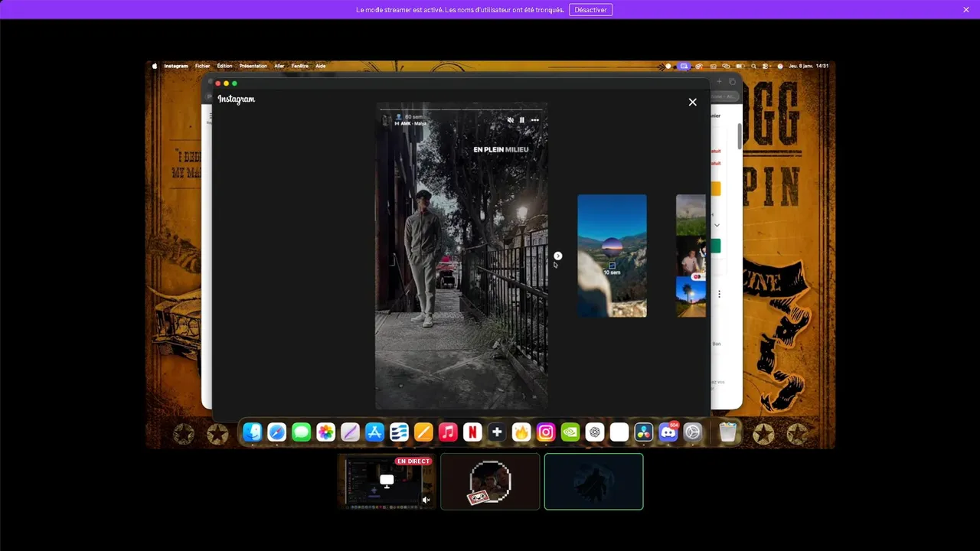Click the date and time in menu bar
Screen dimensions: 980x551
tap(807, 66)
